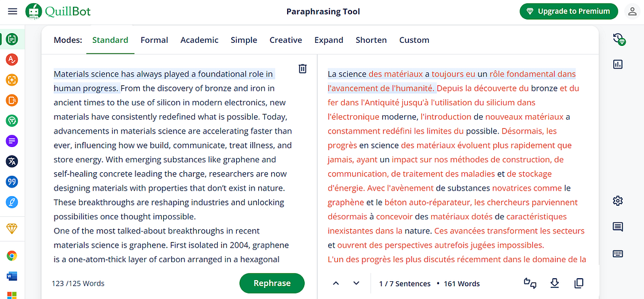Copy the full paraphrased text
This screenshot has width=644, height=299.
click(579, 283)
